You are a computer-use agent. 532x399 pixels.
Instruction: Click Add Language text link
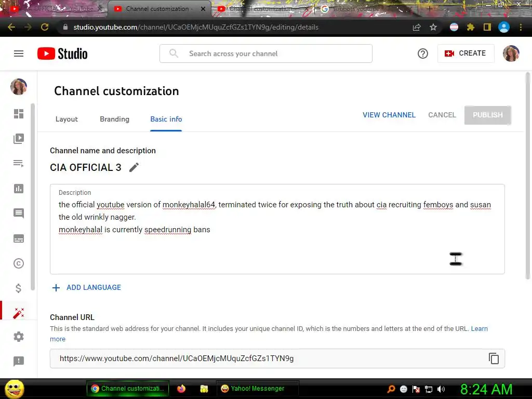click(94, 287)
